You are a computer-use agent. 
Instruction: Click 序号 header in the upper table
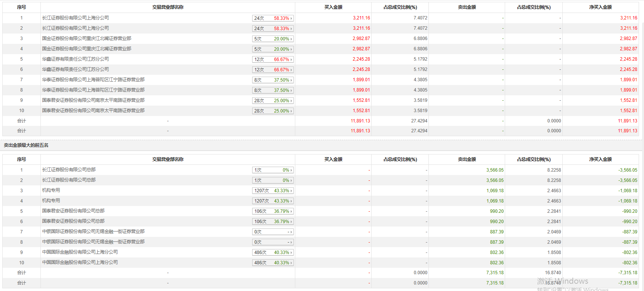(x=21, y=7)
